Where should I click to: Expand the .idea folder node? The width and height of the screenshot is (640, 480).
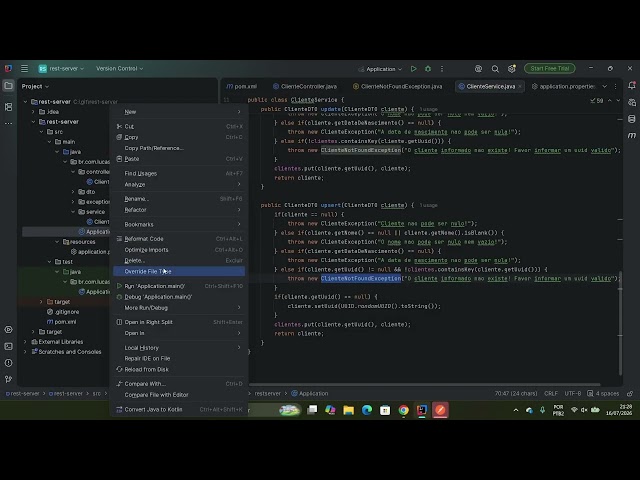pos(33,112)
